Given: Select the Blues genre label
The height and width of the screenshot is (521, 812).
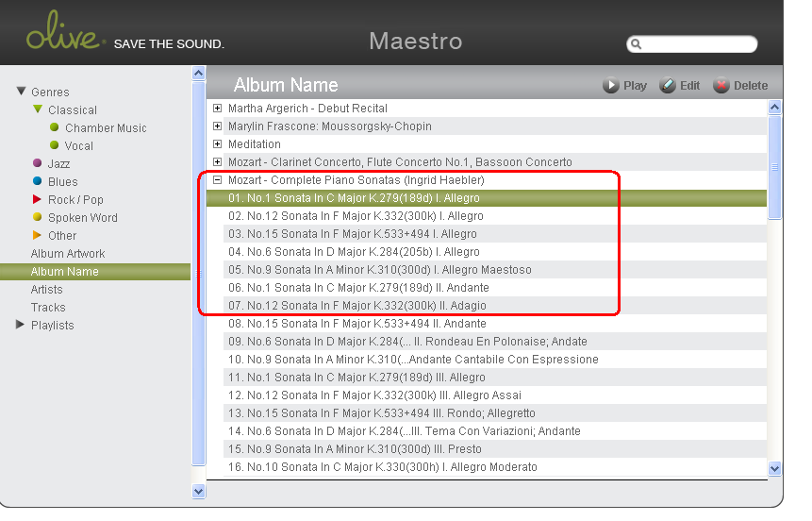Looking at the screenshot, I should (x=62, y=182).
